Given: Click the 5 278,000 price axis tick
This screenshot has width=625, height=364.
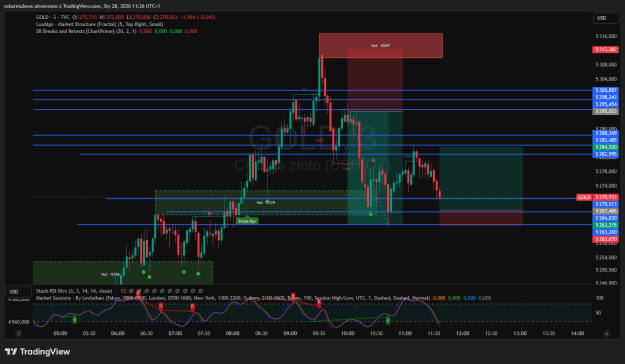Looking at the screenshot, I should [606, 171].
